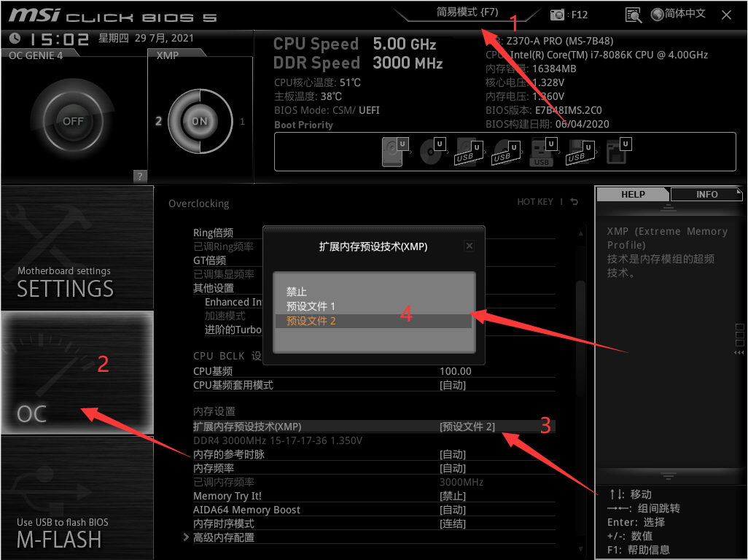Open the 简体中文 language selector
This screenshot has width=748, height=560.
click(678, 14)
